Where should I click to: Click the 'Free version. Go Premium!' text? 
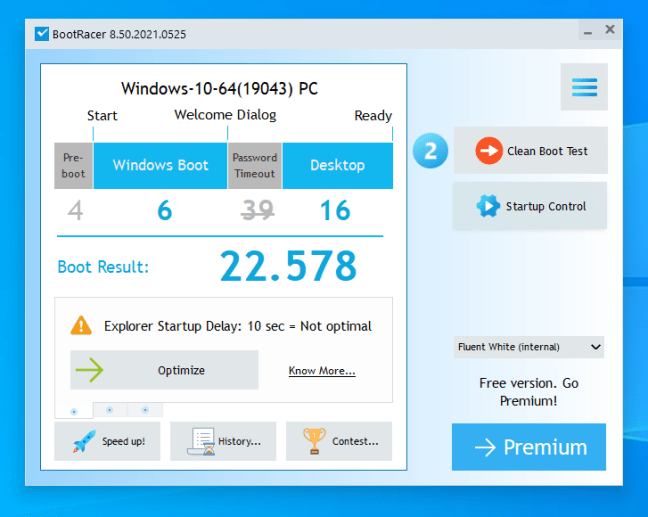click(529, 392)
